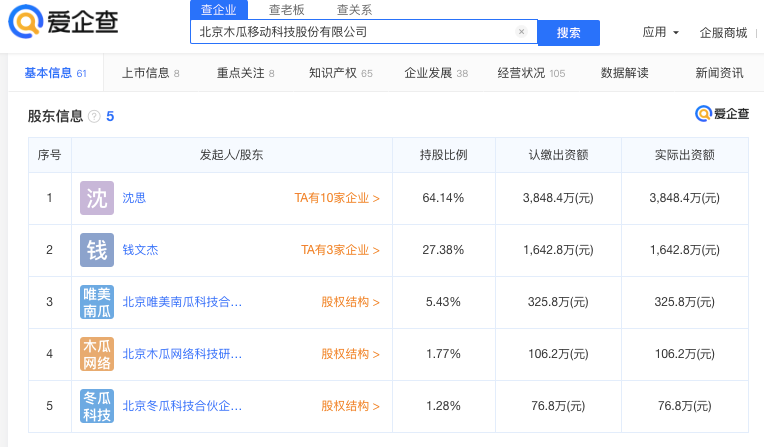Open the 应用 dropdown menu

pyautogui.click(x=660, y=32)
